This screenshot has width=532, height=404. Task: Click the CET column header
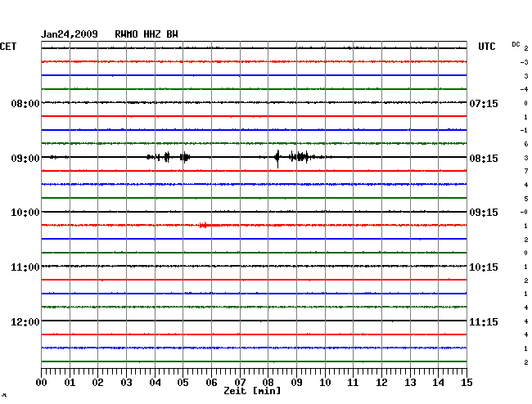click(x=8, y=47)
